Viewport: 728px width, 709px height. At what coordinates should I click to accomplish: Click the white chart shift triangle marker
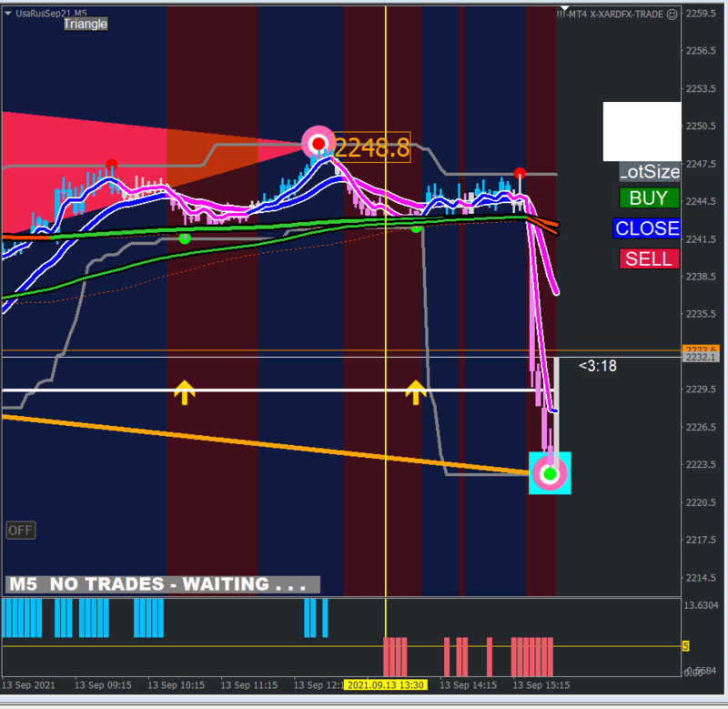[564, 8]
